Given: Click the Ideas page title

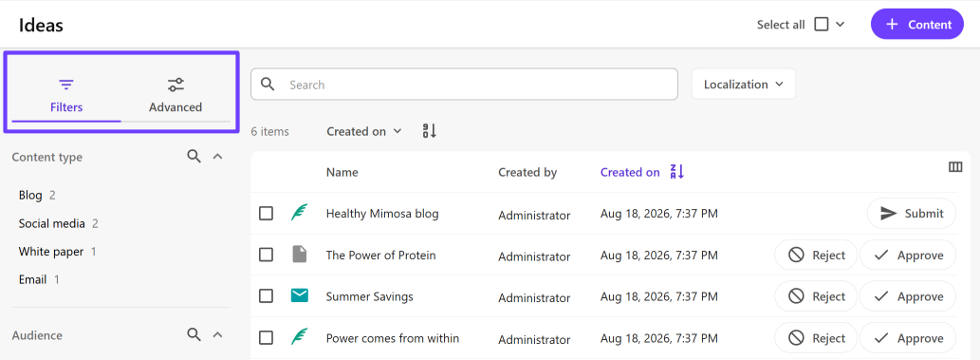Looking at the screenshot, I should (41, 25).
